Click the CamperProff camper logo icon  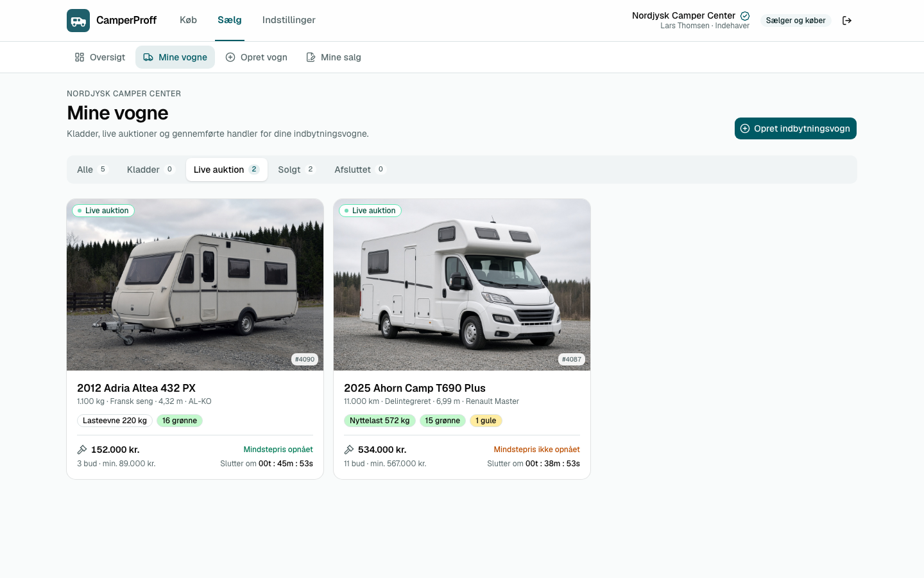point(78,21)
